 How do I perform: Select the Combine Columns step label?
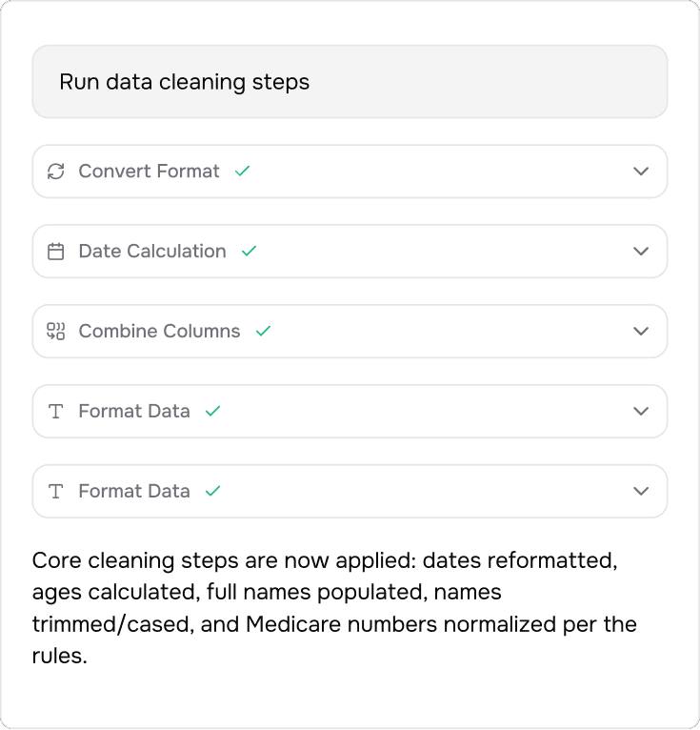pos(159,332)
